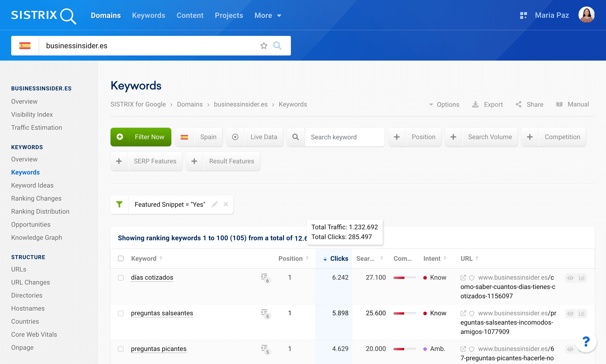606x364 pixels.
Task: Open Ranking Changes in the sidebar
Action: [x=36, y=199]
